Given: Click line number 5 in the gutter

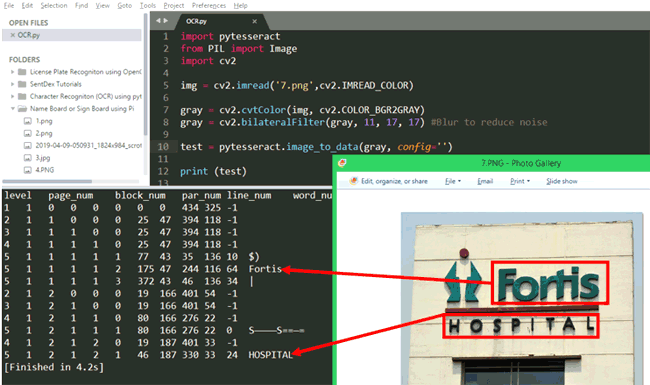Looking at the screenshot, I should (166, 85).
